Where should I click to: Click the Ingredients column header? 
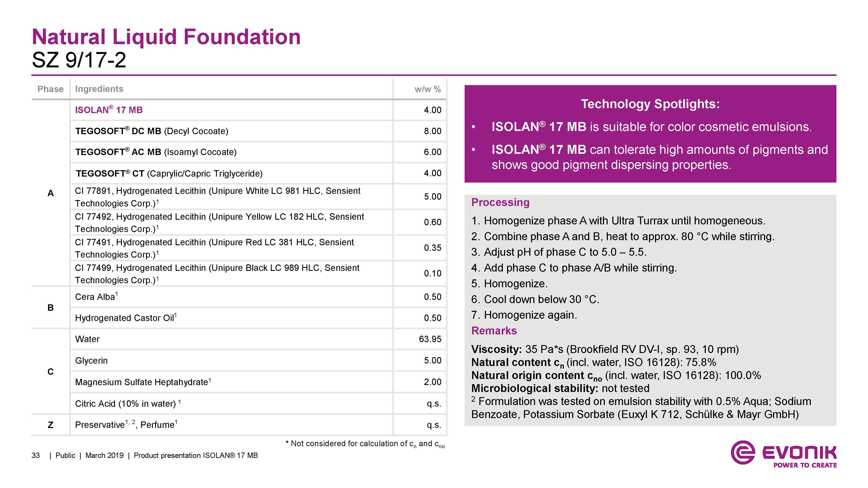(99, 89)
